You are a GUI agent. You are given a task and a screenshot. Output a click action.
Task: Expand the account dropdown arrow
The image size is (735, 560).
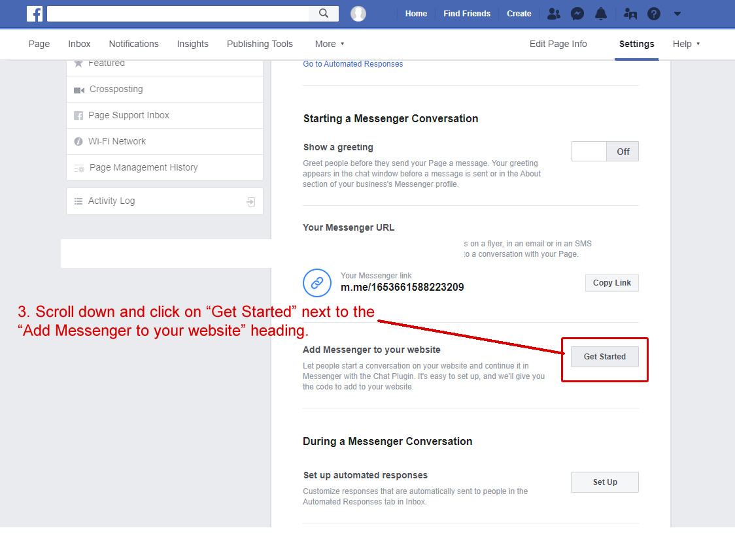pos(677,14)
